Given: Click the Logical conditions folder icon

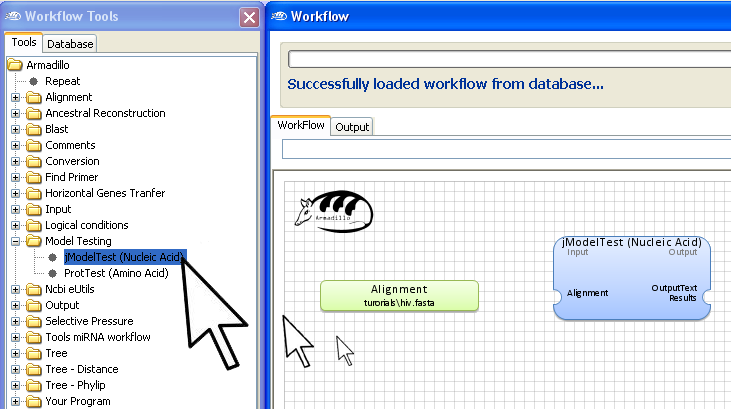Looking at the screenshot, I should pos(34,225).
